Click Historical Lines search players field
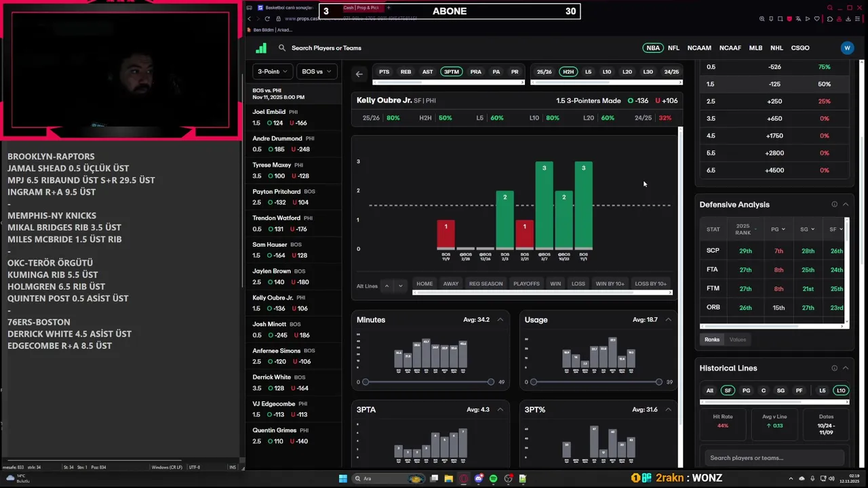Image resolution: width=868 pixels, height=488 pixels. click(774, 458)
